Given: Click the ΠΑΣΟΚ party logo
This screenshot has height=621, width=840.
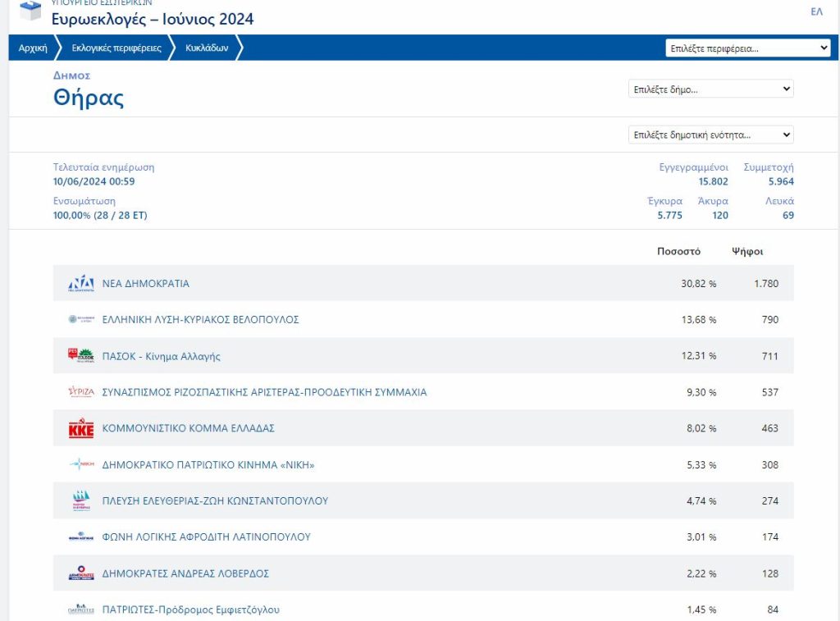Looking at the screenshot, I should click(x=81, y=355).
